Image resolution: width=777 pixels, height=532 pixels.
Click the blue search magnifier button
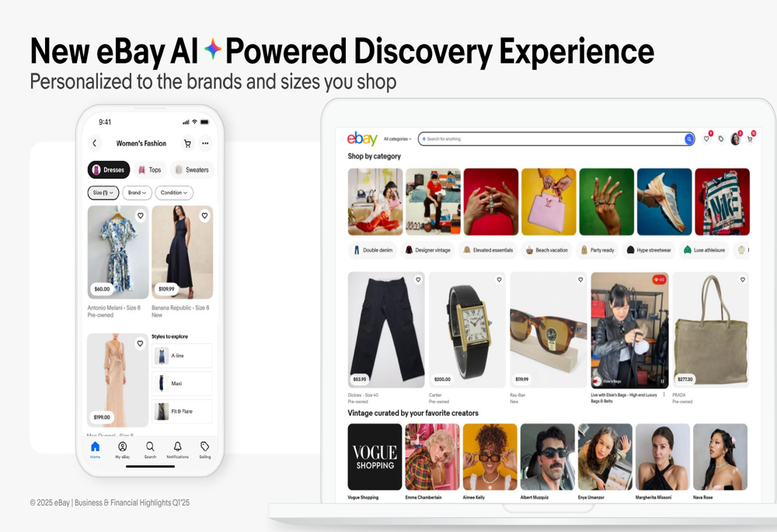click(x=688, y=139)
